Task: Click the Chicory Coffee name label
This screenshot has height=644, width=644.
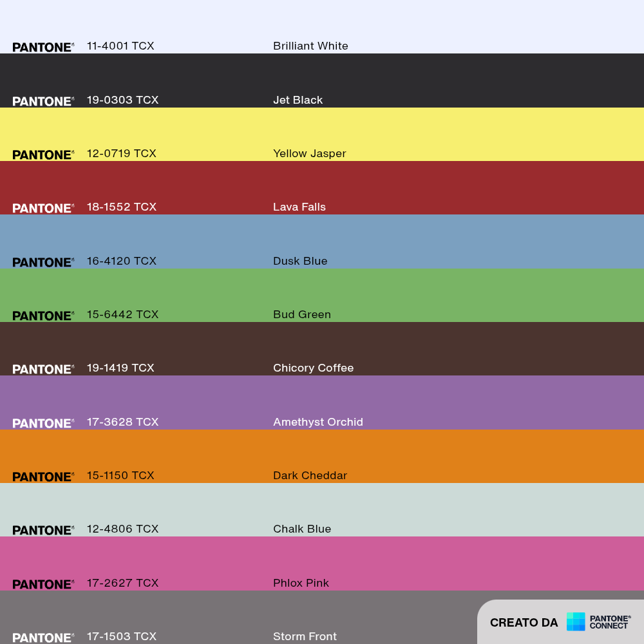Action: 314,368
